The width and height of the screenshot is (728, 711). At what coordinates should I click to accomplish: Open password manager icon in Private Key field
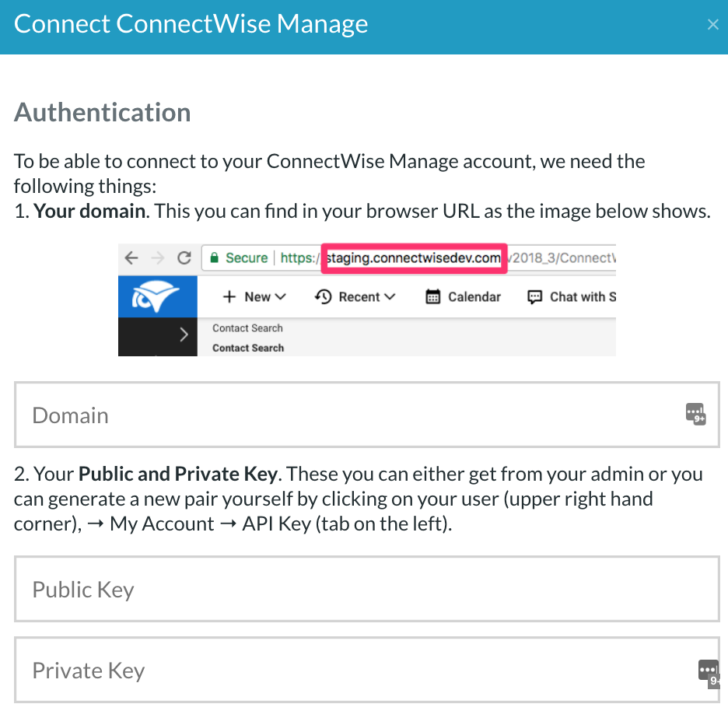click(x=709, y=674)
